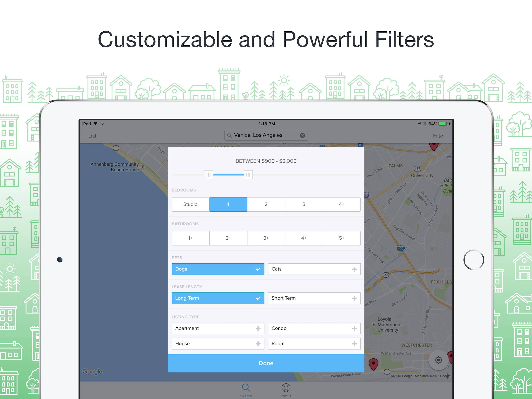Open the Profile tab at bottom
Viewport: 532px width, 399px height.
[286, 390]
